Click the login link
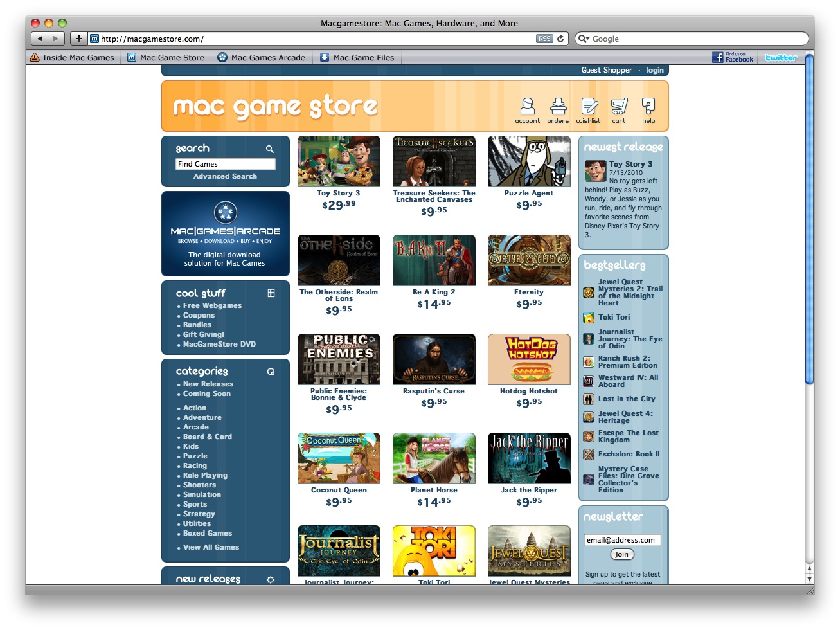Screen dimensions: 840x630 point(655,71)
